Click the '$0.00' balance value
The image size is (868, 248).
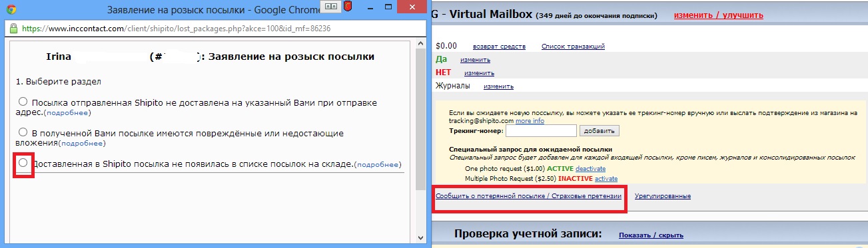[x=446, y=47]
